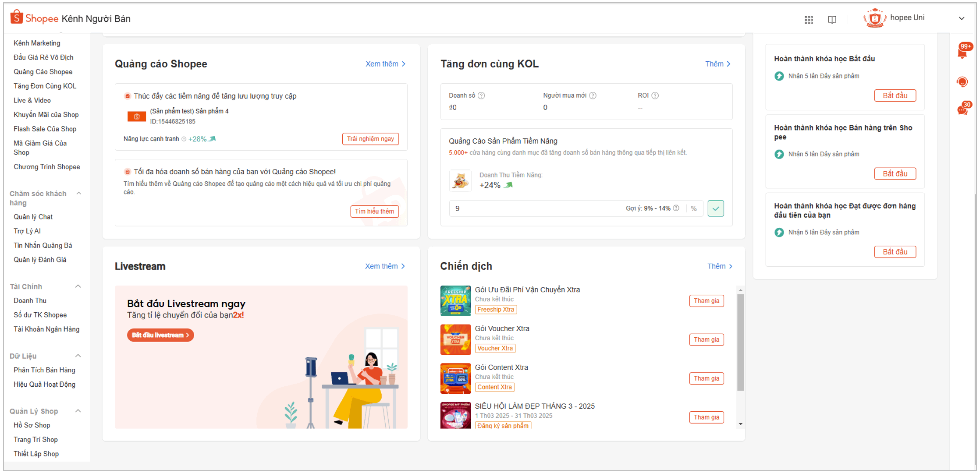Open notifications bell with 99+ badge
Screen dimensions: 980x473
tap(962, 53)
